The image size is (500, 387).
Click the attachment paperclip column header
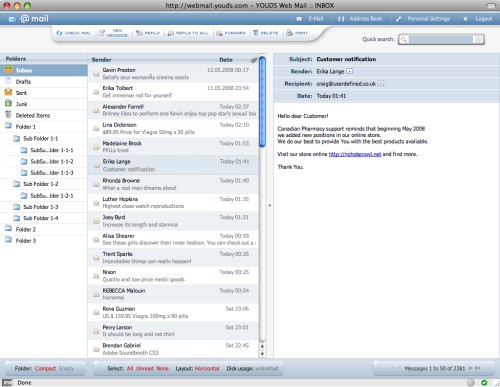coord(254,60)
